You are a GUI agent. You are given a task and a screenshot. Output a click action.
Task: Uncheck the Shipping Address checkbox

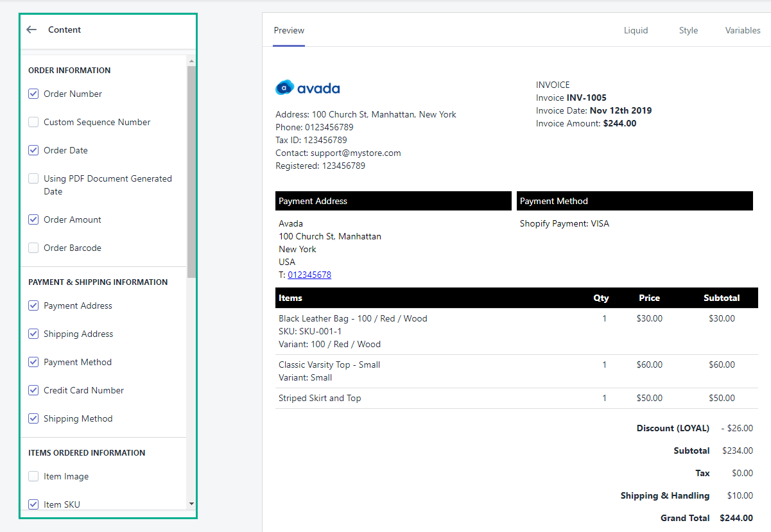coord(33,334)
